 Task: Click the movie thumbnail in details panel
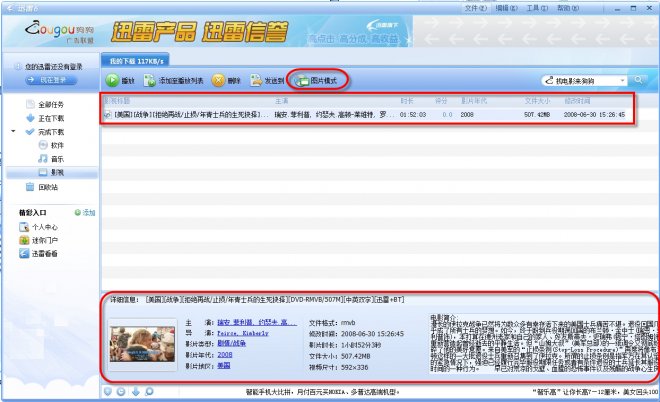141,342
